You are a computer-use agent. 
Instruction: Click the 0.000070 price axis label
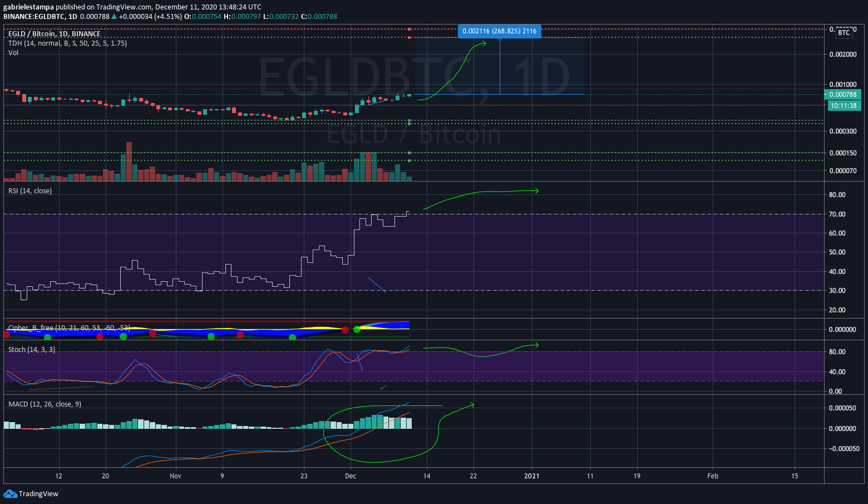coord(843,171)
